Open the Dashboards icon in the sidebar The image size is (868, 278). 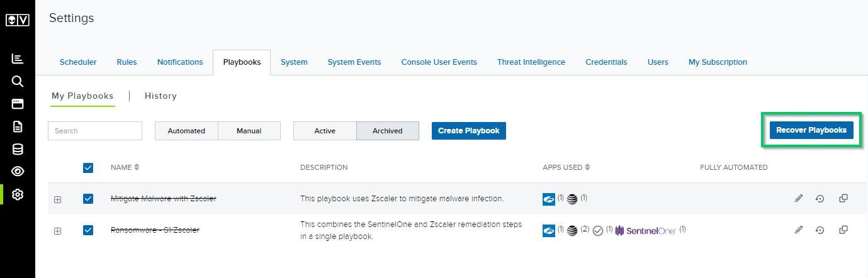[x=18, y=58]
